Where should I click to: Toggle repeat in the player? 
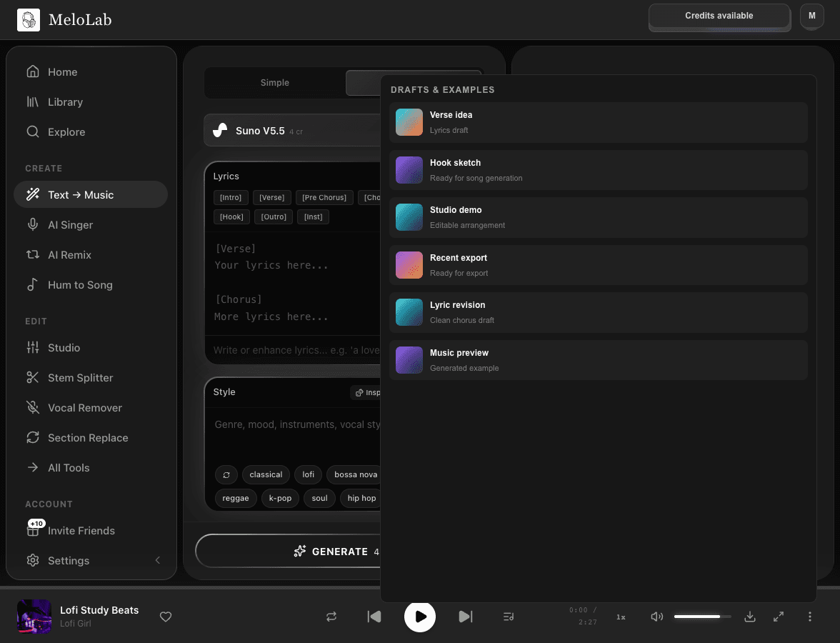(x=331, y=617)
